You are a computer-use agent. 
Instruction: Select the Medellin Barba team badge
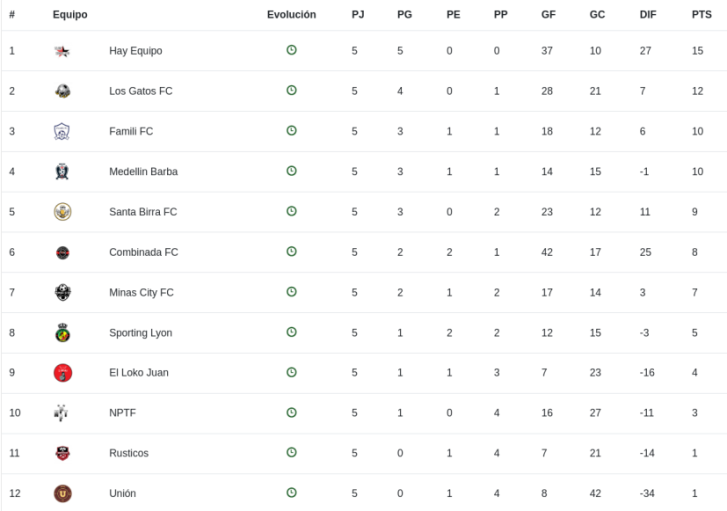click(62, 172)
